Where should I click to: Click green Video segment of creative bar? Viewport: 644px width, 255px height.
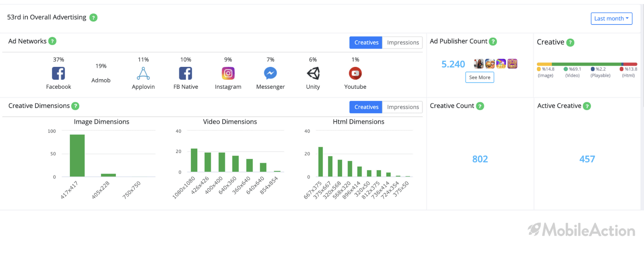click(587, 64)
